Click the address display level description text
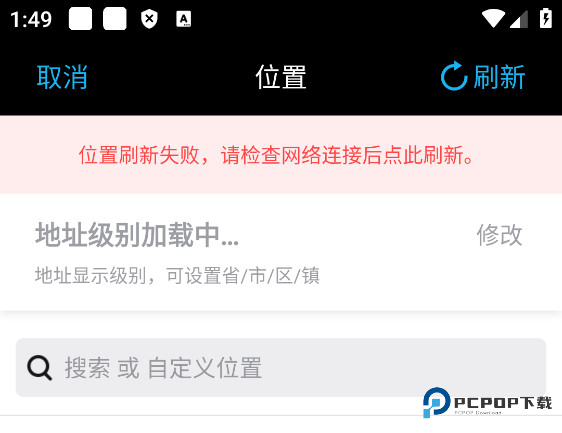Screen dimensions: 562x433 [x=177, y=276]
